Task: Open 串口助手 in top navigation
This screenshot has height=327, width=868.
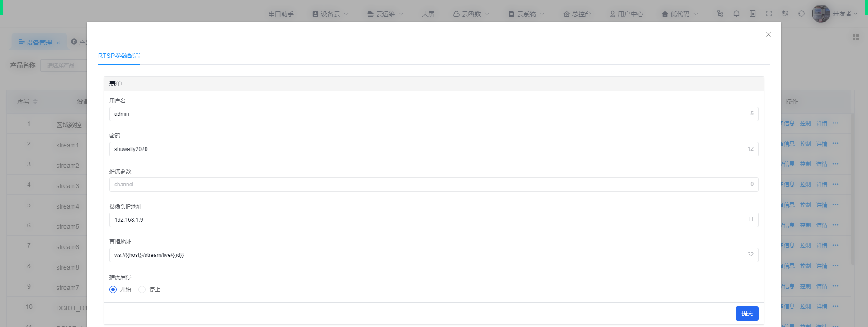Action: [281, 14]
